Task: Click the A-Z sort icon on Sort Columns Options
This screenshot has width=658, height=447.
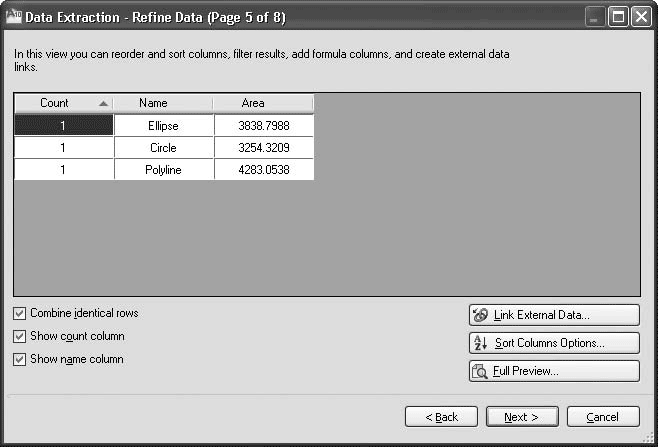Action: coord(480,343)
